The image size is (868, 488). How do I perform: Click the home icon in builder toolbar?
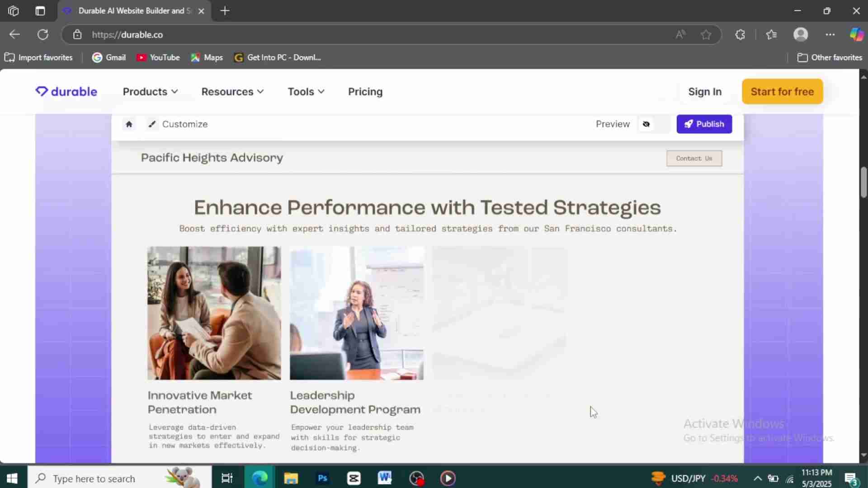point(129,124)
